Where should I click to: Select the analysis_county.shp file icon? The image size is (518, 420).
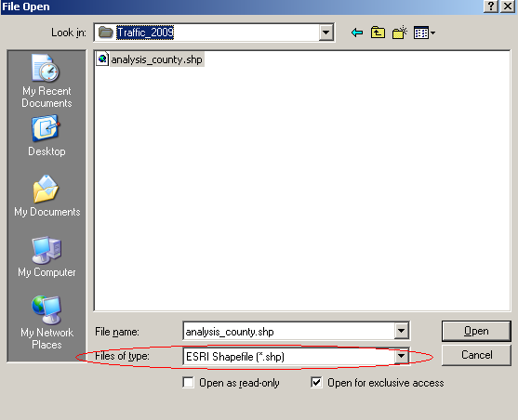[x=102, y=59]
